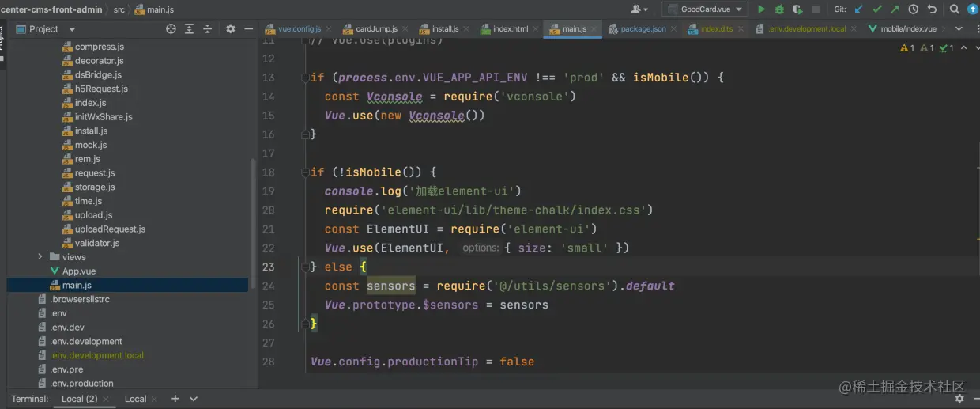
Task: Locate opened file in Project tree
Action: click(x=171, y=28)
